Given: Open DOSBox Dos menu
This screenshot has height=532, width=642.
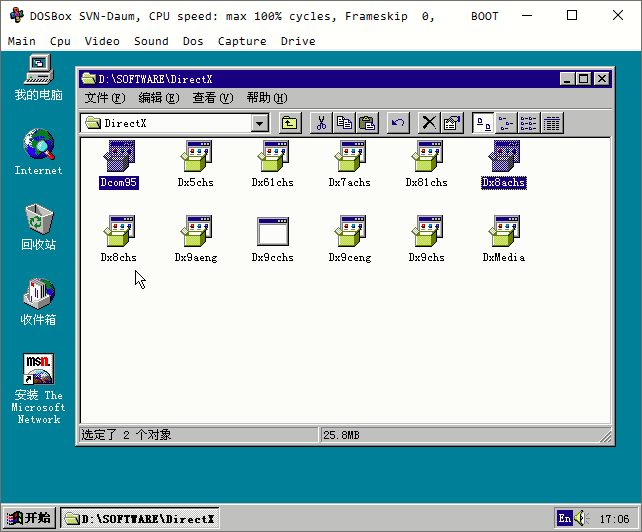Looking at the screenshot, I should tap(193, 41).
